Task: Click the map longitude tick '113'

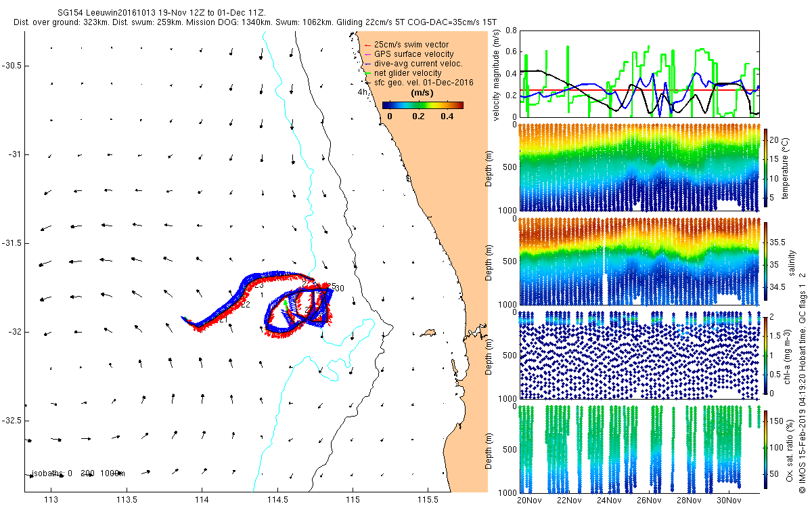Action: [51, 501]
